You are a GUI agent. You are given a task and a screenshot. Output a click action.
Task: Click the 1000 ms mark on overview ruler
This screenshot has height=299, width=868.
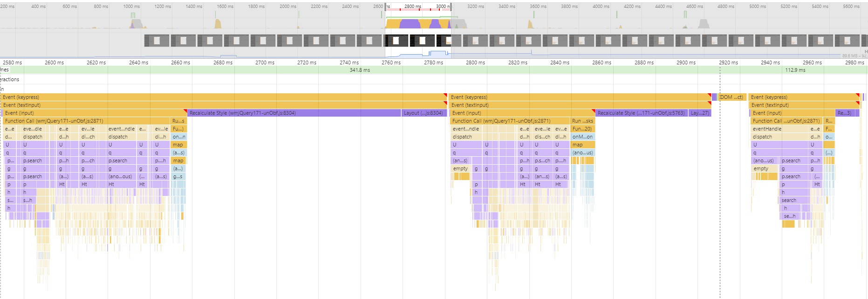131,7
